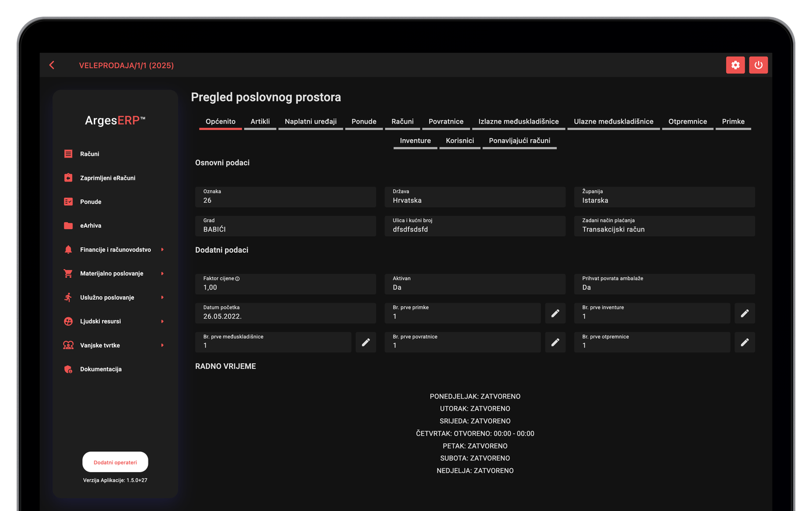Image resolution: width=812 pixels, height=511 pixels.
Task: Click pencil next to Br. prve povratnice
Action: (555, 342)
